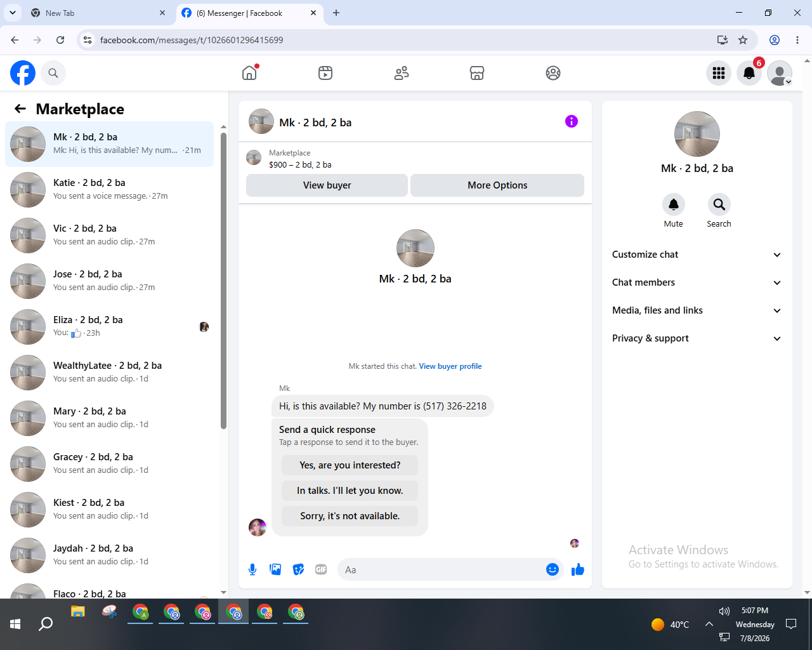Viewport: 812px width, 650px height.
Task: Reload the page
Action: [60, 40]
